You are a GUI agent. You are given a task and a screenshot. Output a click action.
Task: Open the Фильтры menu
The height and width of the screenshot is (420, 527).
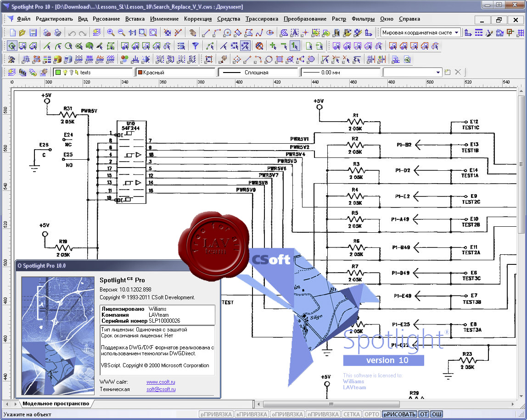click(x=363, y=19)
